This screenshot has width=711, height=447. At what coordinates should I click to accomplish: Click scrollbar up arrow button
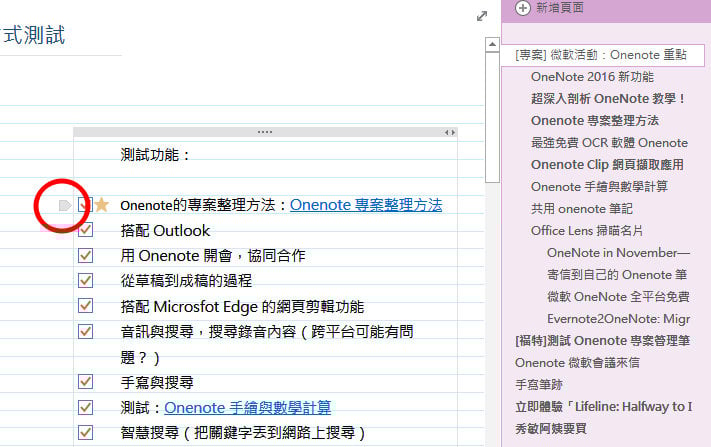tap(492, 44)
